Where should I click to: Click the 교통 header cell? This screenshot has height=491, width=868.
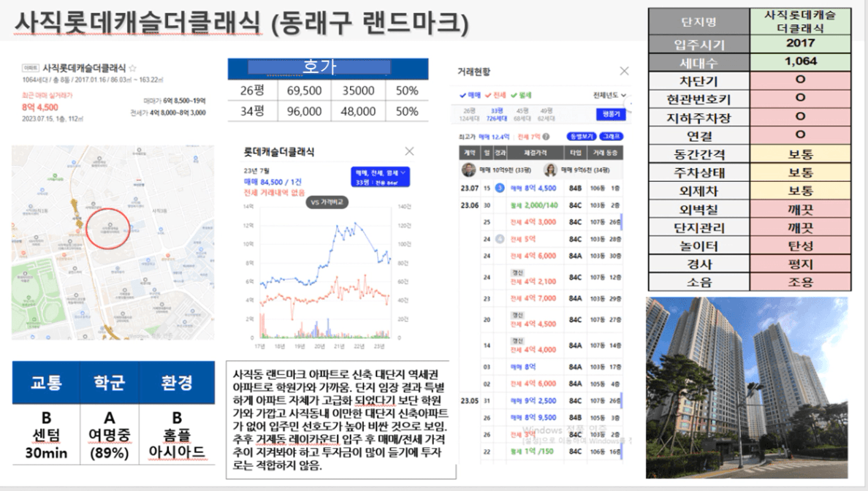coord(46,383)
